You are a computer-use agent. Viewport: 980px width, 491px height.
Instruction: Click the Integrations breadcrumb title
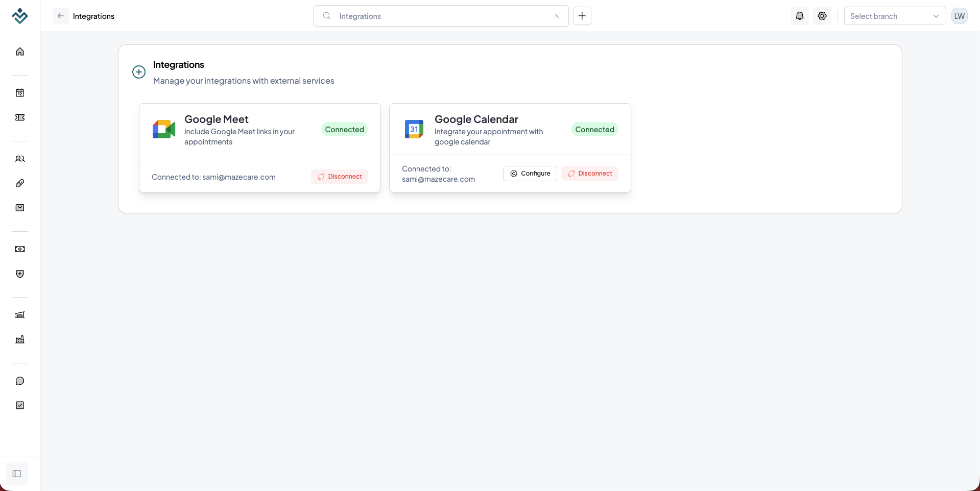pyautogui.click(x=93, y=16)
